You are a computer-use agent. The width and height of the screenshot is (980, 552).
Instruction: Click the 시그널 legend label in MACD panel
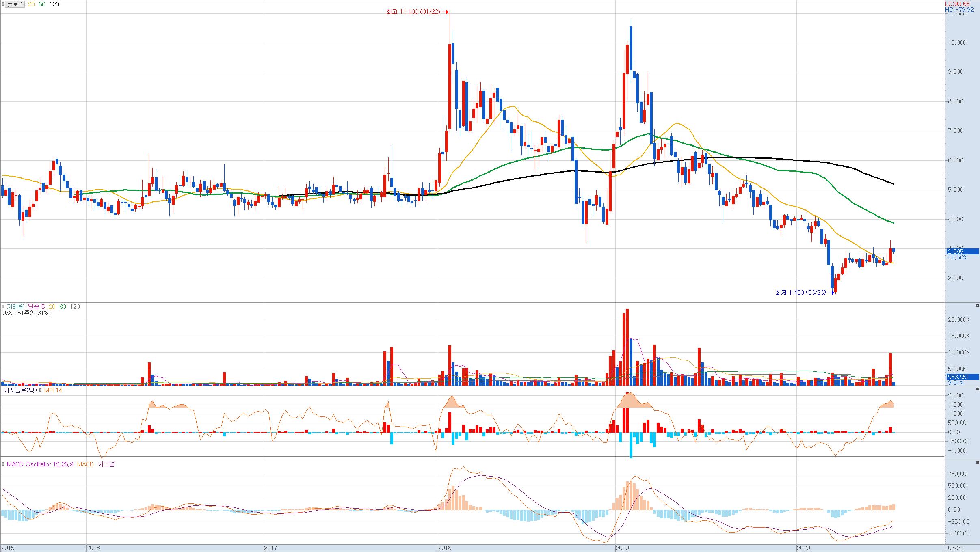106,464
